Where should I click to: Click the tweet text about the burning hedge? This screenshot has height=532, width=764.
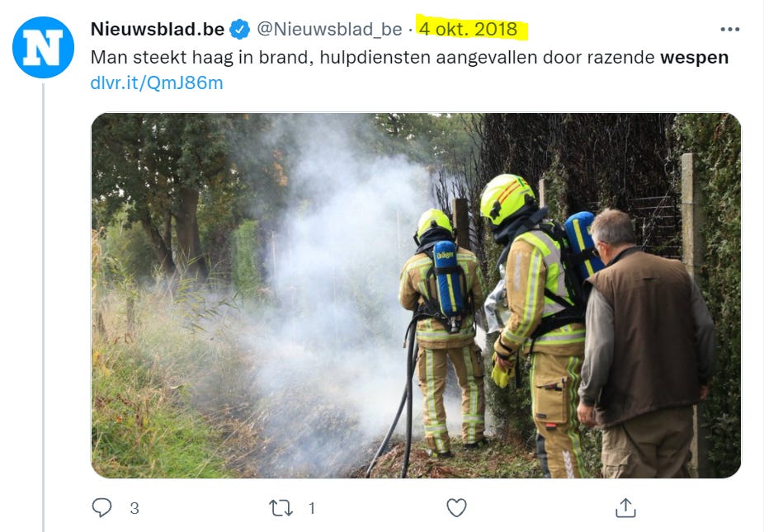click(409, 58)
